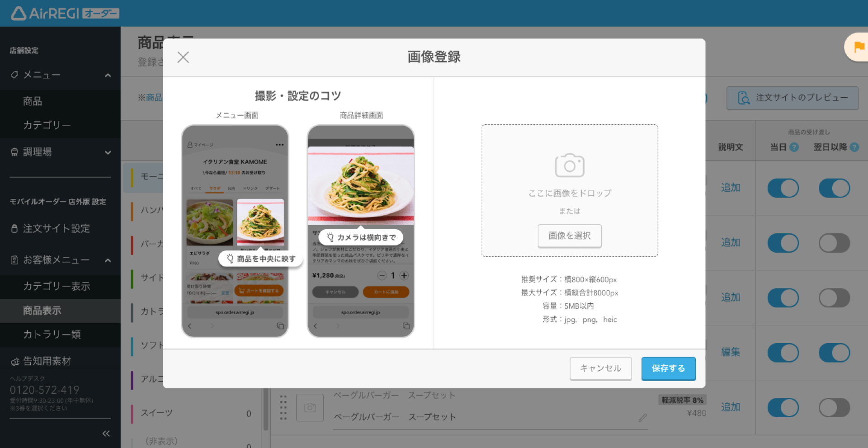
Task: Click 追加 link in the first row
Action: pyautogui.click(x=731, y=188)
